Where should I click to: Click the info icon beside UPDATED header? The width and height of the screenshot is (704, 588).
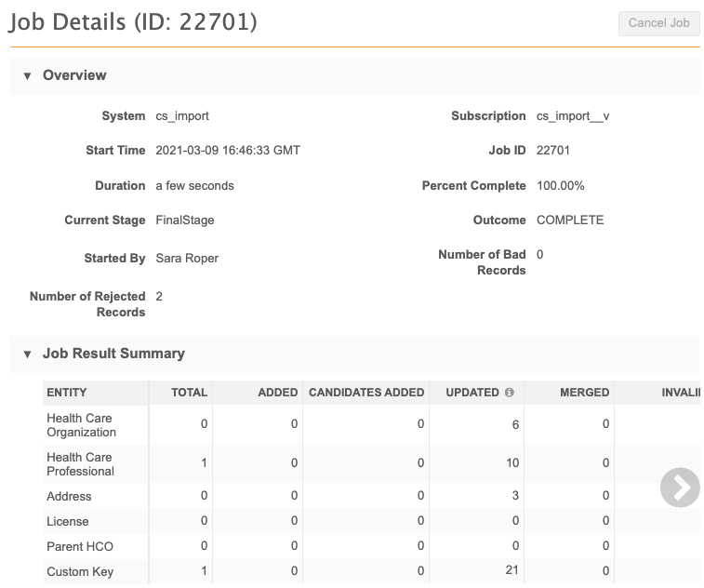coord(510,393)
